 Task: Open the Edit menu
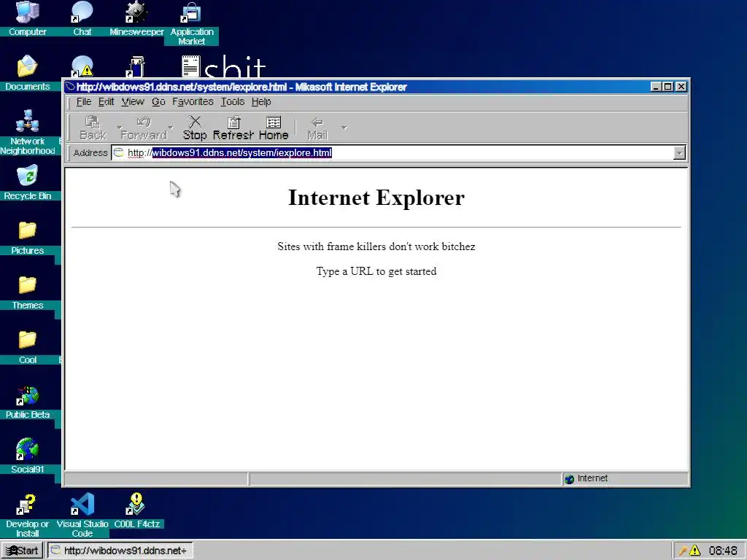pyautogui.click(x=106, y=102)
